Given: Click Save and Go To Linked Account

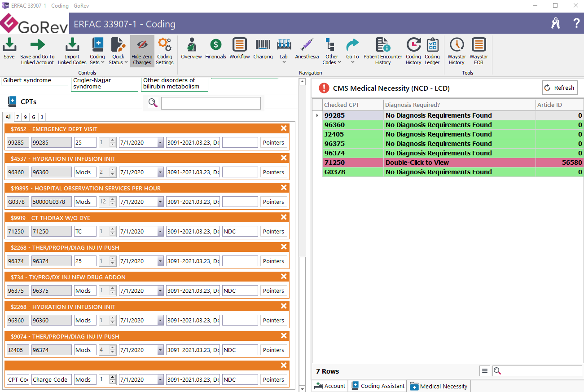Looking at the screenshot, I should click(37, 51).
